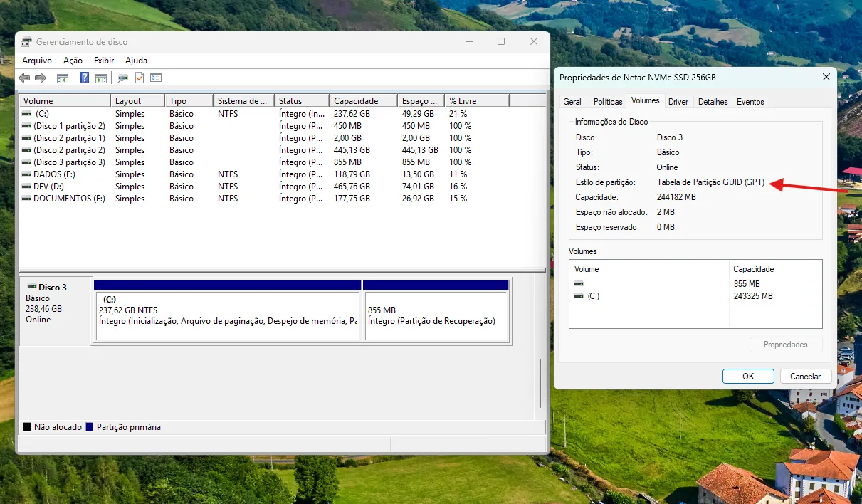Click the checklist view settings toolbar icon
Viewport: 862px width, 504px height.
(156, 78)
